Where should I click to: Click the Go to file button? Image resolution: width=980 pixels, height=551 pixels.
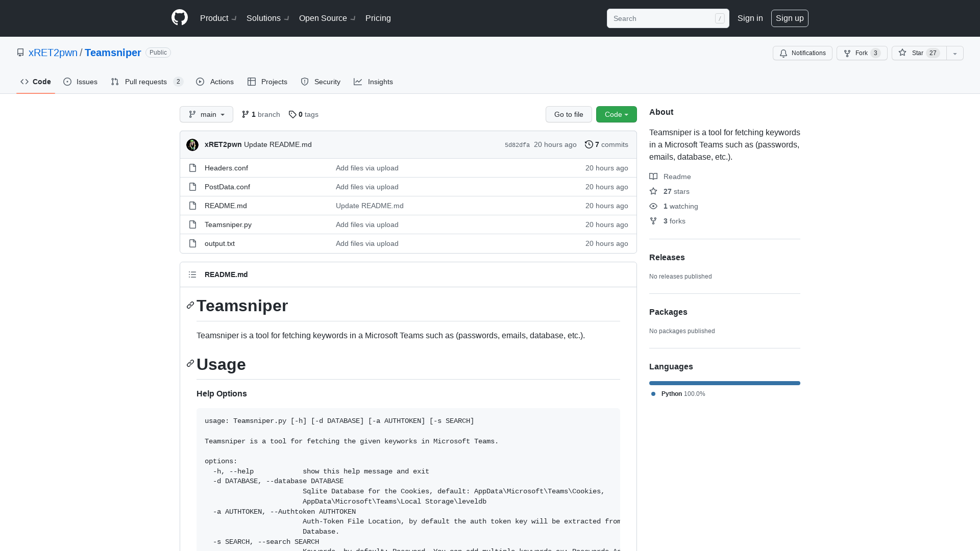(x=569, y=114)
